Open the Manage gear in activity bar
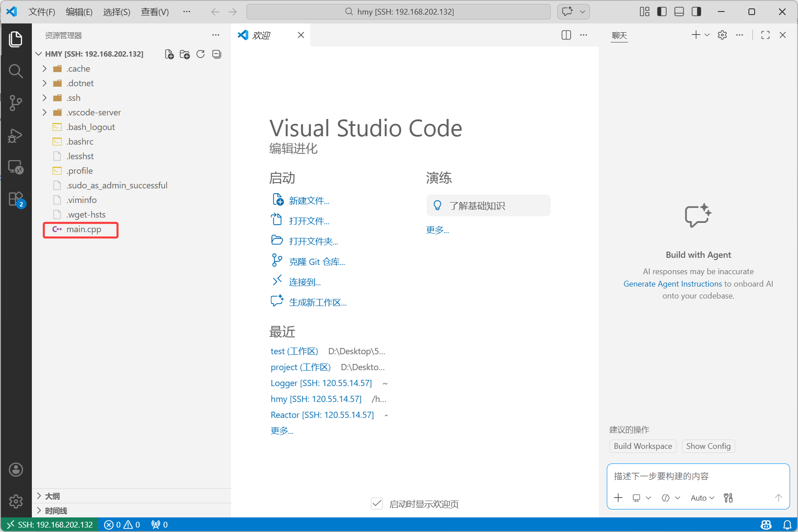 [16, 501]
